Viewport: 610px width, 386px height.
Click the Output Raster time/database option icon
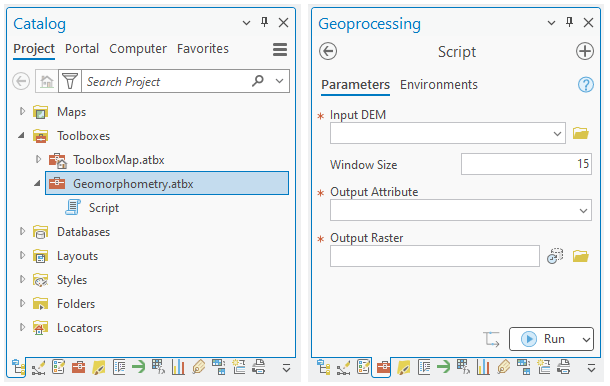coord(555,256)
